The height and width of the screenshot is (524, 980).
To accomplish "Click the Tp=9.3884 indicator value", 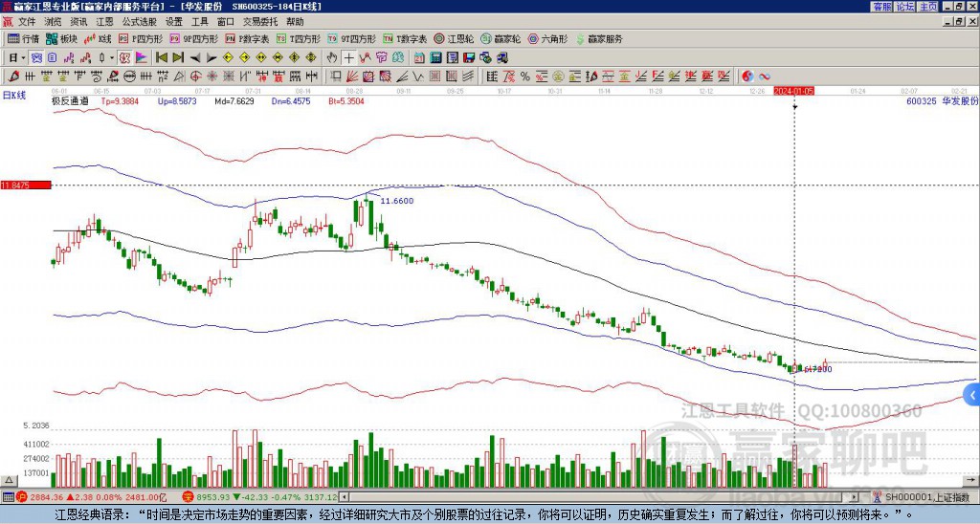I will point(120,100).
